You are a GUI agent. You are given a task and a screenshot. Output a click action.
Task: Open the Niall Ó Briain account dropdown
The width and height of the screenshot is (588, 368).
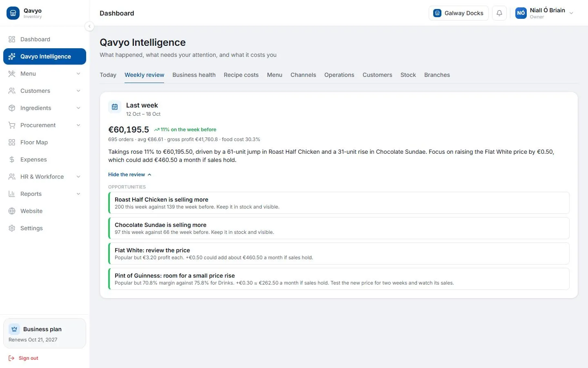pos(545,13)
